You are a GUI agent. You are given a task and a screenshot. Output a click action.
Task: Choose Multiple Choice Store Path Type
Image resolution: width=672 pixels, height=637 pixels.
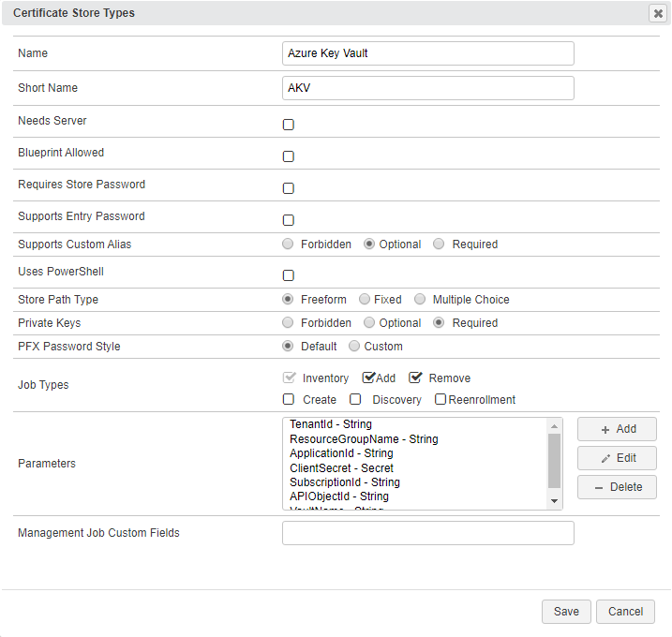[x=420, y=299]
